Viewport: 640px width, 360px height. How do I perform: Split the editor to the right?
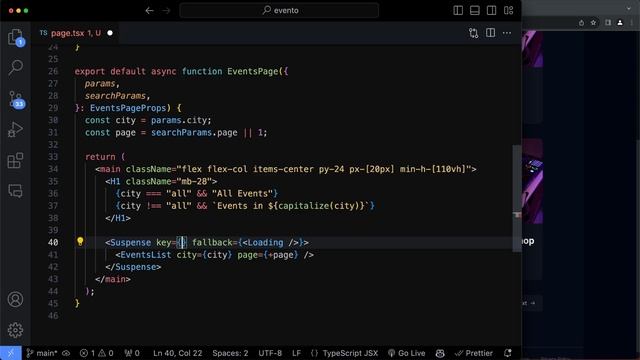[x=490, y=33]
